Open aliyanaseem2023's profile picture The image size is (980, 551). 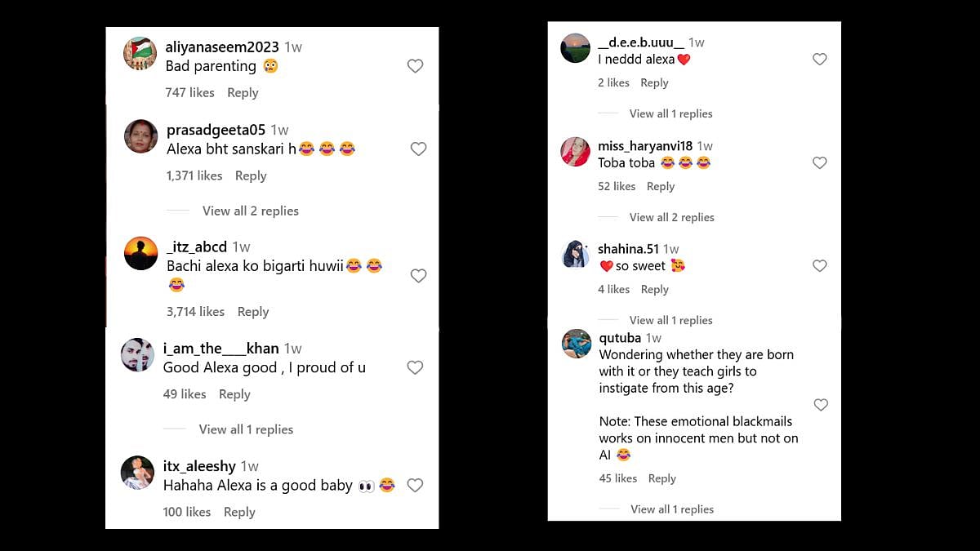click(x=140, y=54)
